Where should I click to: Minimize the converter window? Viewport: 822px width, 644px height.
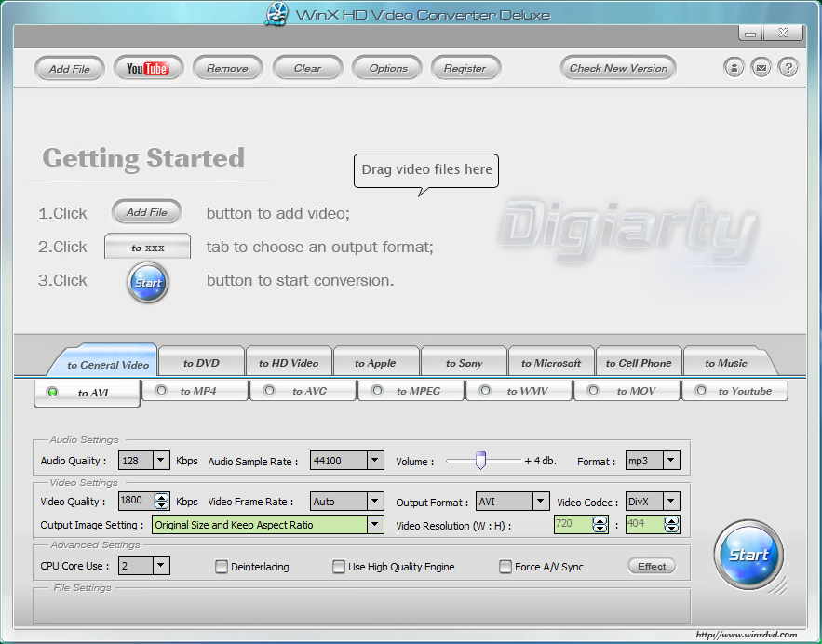coord(750,33)
